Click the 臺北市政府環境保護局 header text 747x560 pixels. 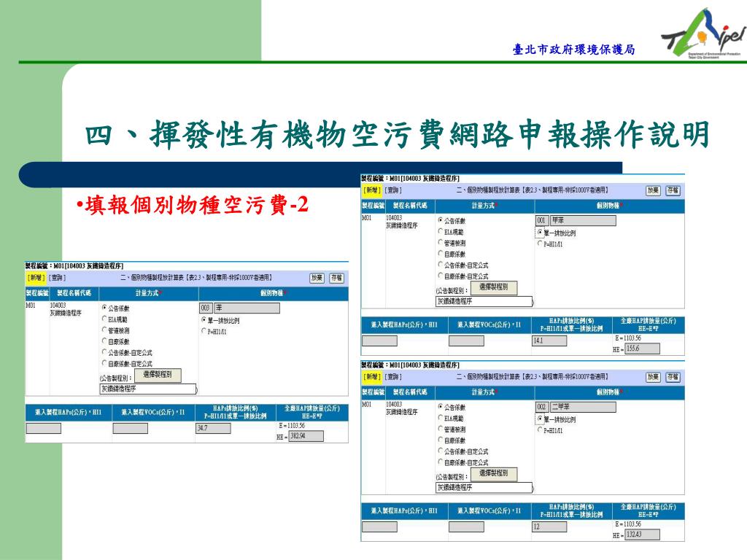click(x=573, y=50)
